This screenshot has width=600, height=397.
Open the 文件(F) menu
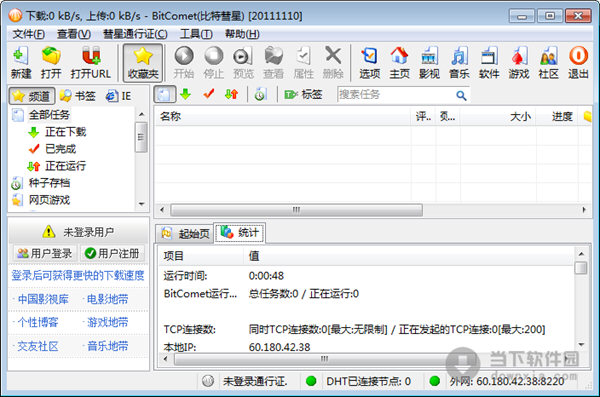coord(28,34)
